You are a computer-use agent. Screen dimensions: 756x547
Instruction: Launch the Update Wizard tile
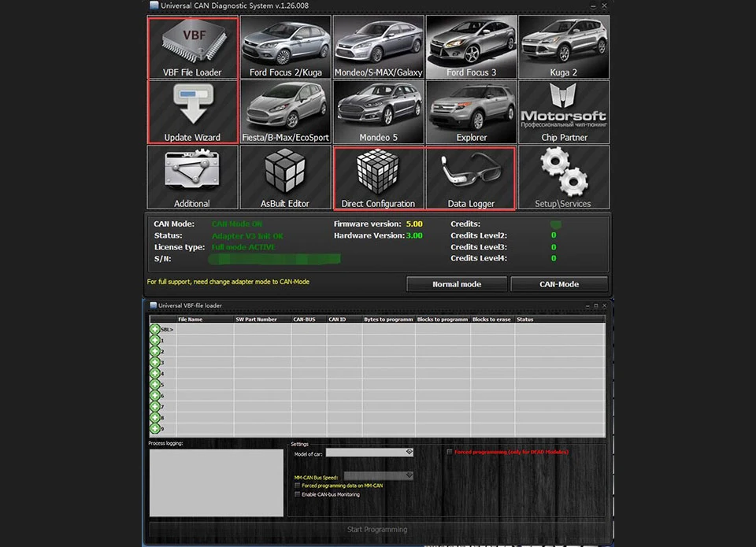pyautogui.click(x=192, y=112)
